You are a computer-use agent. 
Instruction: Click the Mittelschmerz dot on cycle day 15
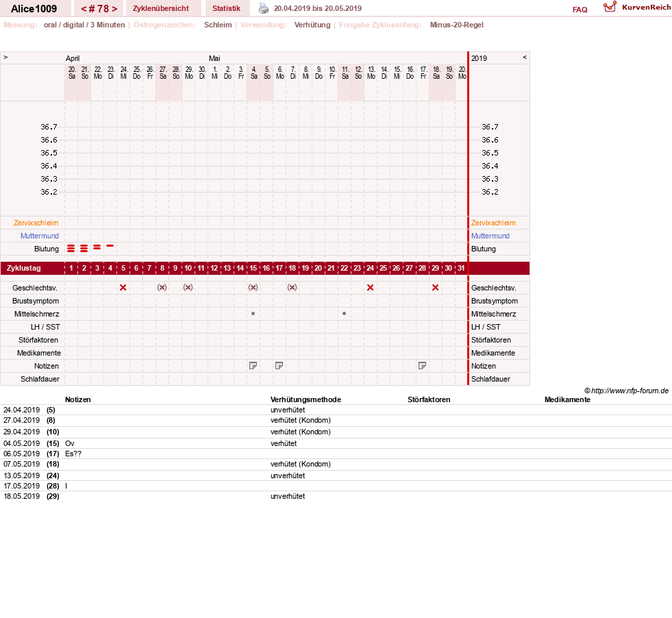(x=253, y=314)
